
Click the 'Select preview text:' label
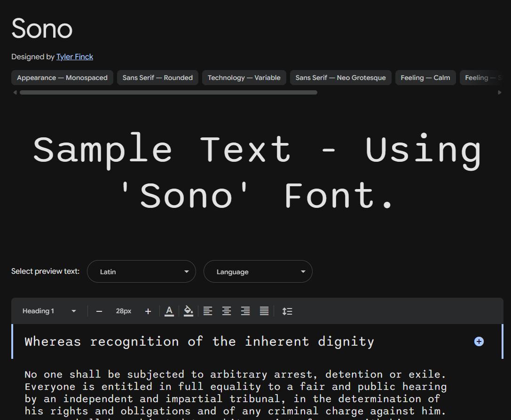[45, 271]
